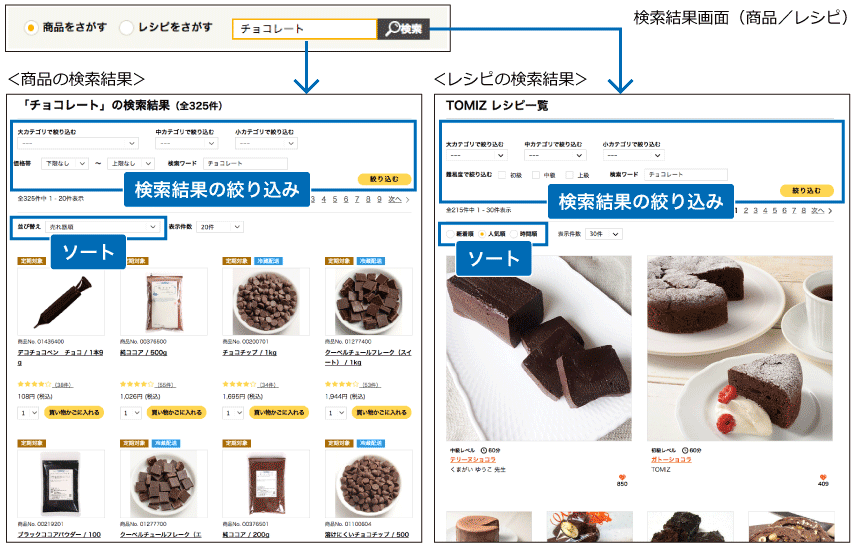Open 並び替え sort dropdown

click(103, 227)
